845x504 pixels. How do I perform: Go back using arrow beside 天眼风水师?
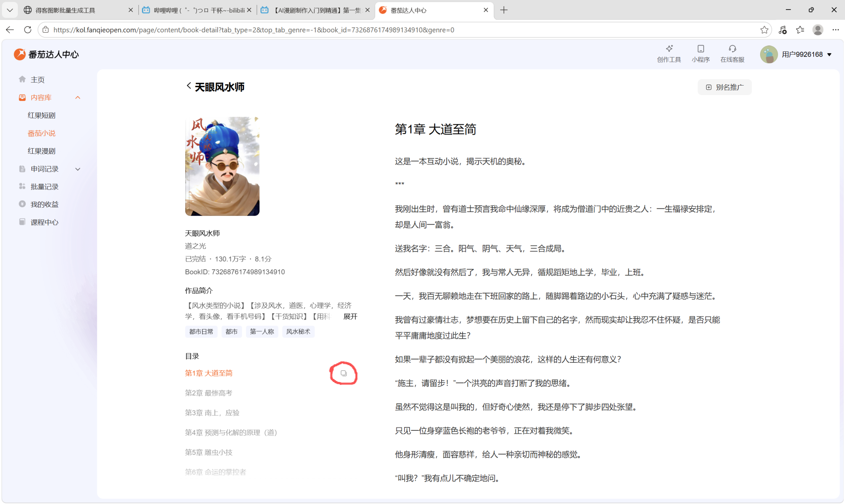point(189,86)
